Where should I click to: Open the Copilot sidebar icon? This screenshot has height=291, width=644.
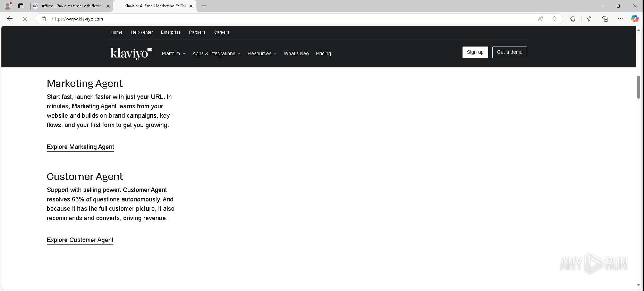635,19
